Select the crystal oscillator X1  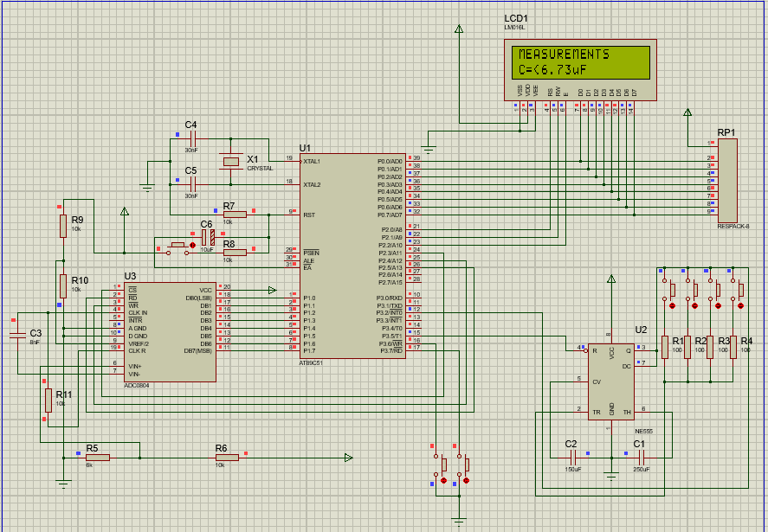click(230, 162)
